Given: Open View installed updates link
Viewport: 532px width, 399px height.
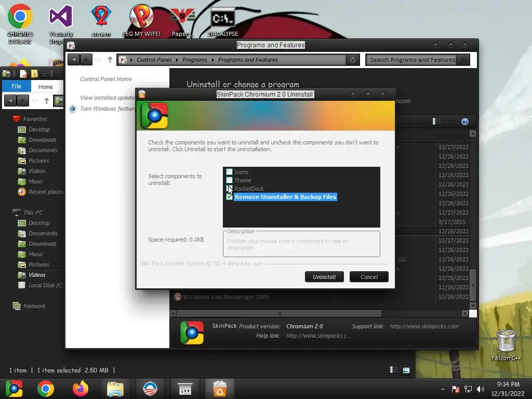Looking at the screenshot, I should (x=108, y=98).
